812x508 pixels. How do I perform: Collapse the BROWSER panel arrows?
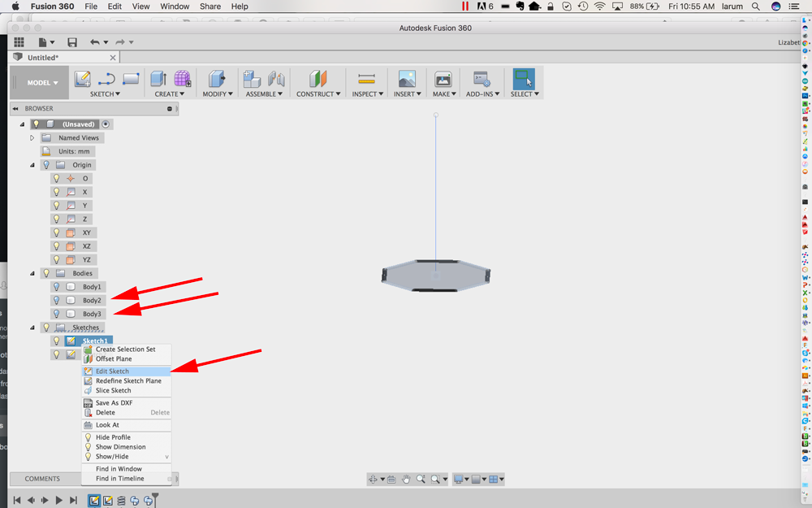tap(15, 108)
